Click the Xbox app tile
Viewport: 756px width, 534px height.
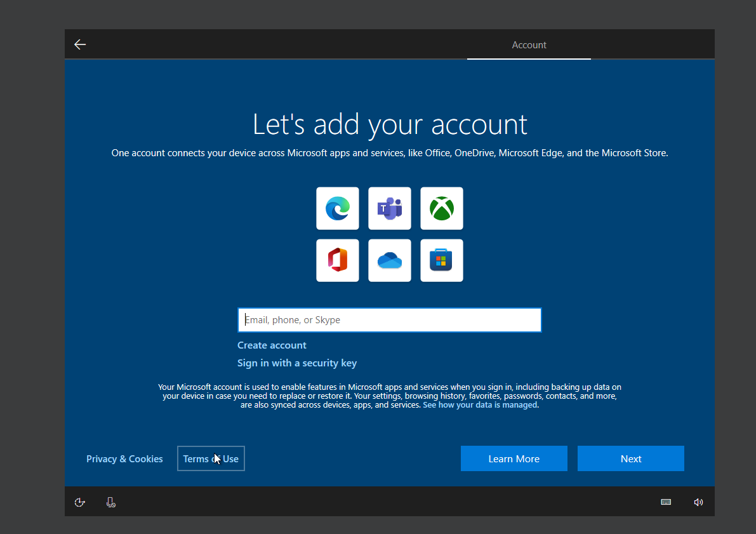click(442, 208)
